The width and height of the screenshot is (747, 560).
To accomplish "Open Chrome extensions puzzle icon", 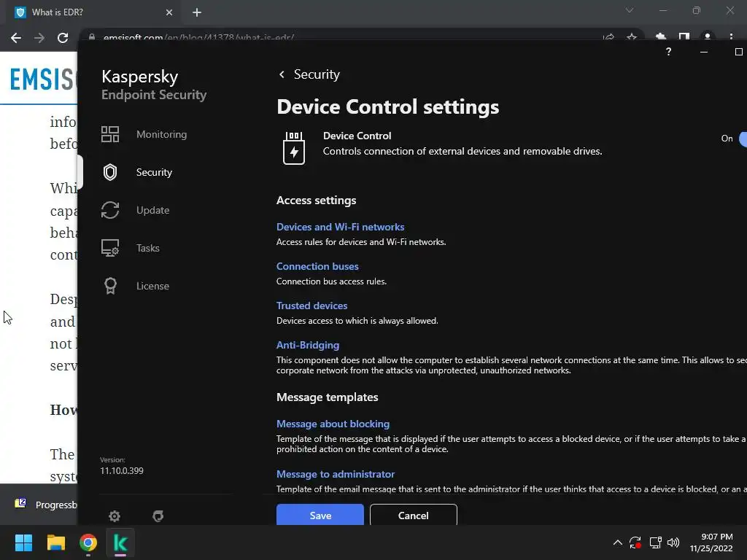I will tap(661, 36).
